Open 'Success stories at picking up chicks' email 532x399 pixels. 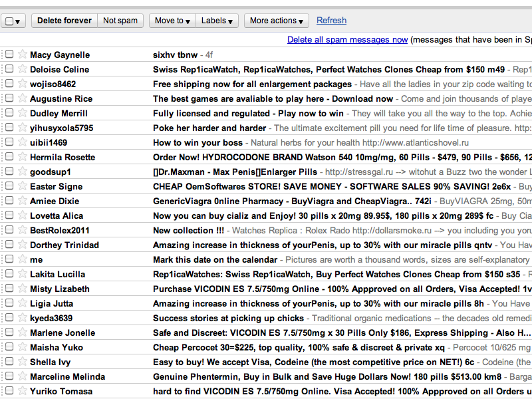point(228,318)
